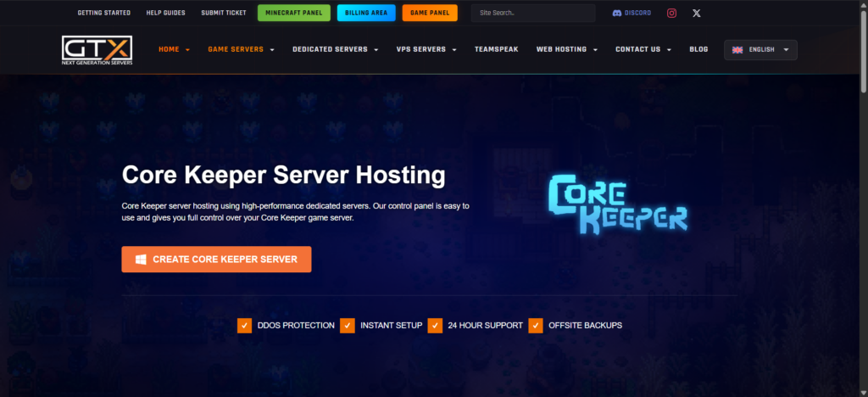Open the Web Hosting menu
868x397 pixels.
click(x=561, y=49)
